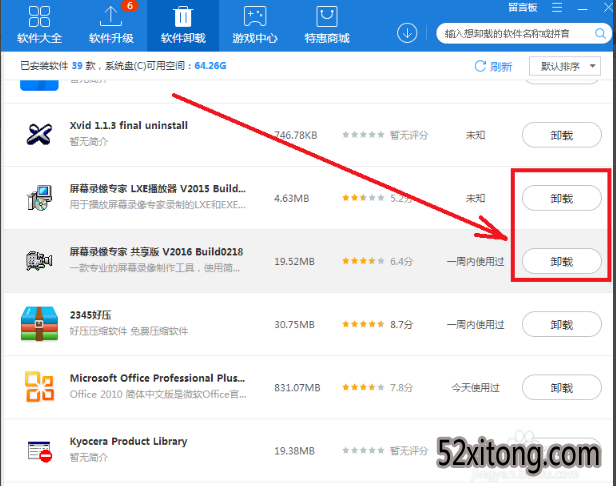Click the Kyocera Product Library icon
616x486 pixels.
pyautogui.click(x=39, y=451)
